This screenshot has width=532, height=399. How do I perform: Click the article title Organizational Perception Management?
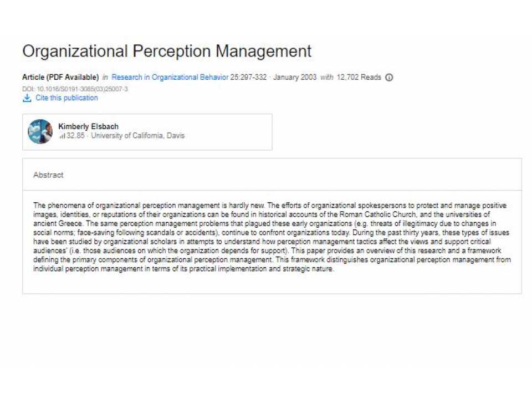pyautogui.click(x=166, y=51)
